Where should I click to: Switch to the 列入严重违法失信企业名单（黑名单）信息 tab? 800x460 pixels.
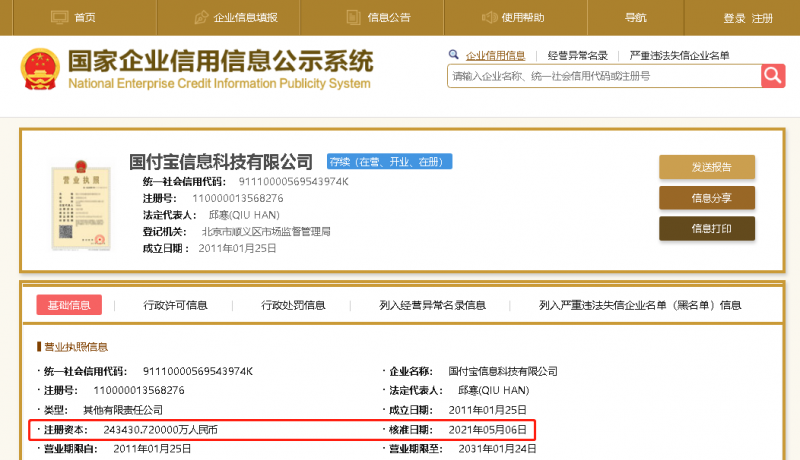tap(640, 305)
